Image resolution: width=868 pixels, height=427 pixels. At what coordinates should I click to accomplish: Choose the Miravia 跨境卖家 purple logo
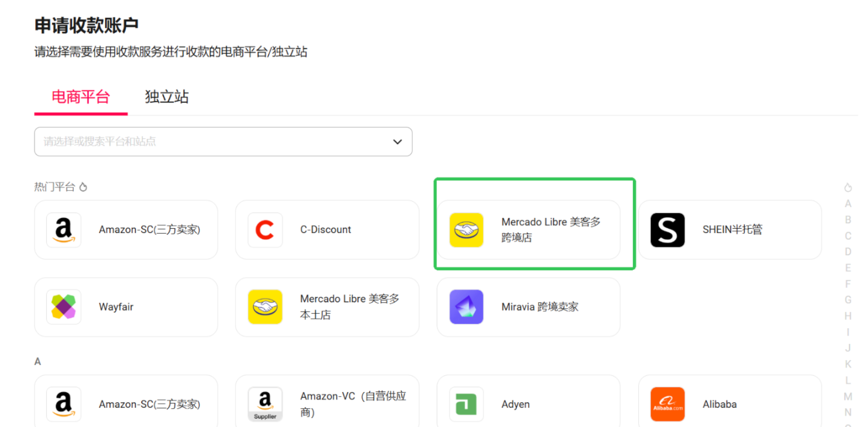(466, 307)
